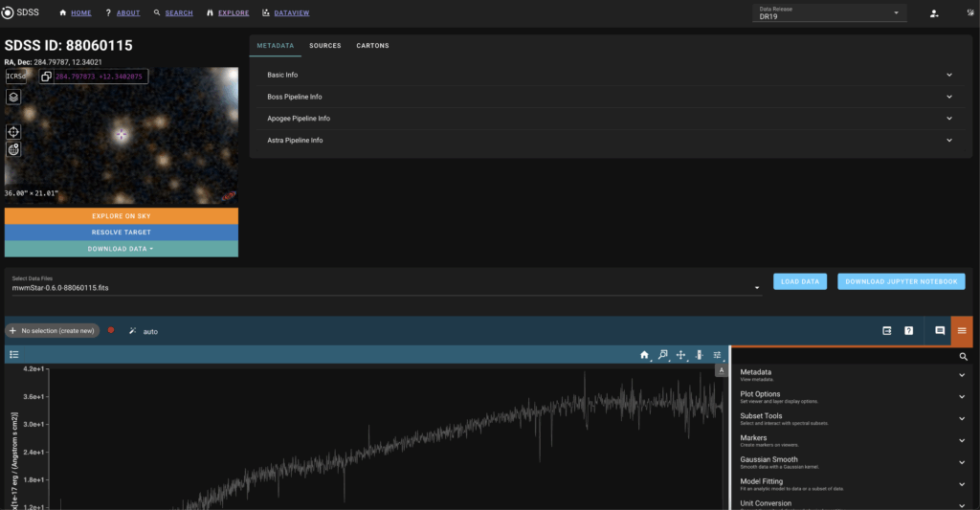This screenshot has height=510, width=980.
Task: Open the Cartons tab
Action: [372, 45]
